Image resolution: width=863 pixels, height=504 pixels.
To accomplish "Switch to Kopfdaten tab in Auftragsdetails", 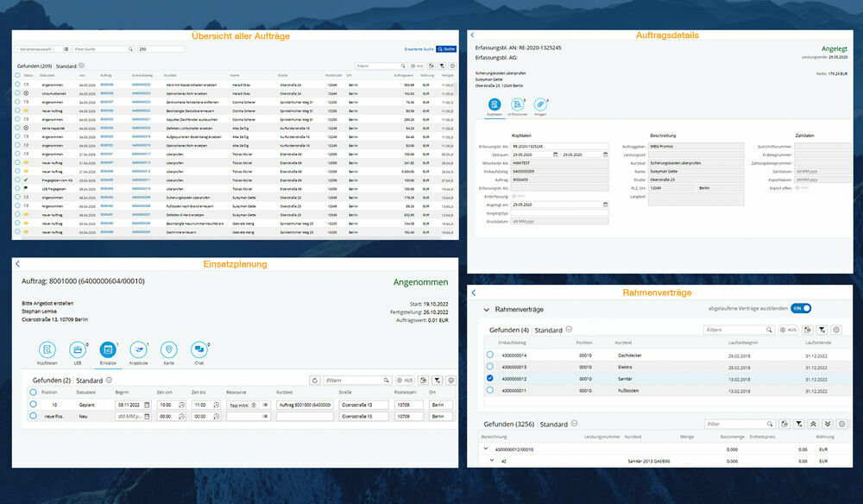I will point(494,106).
